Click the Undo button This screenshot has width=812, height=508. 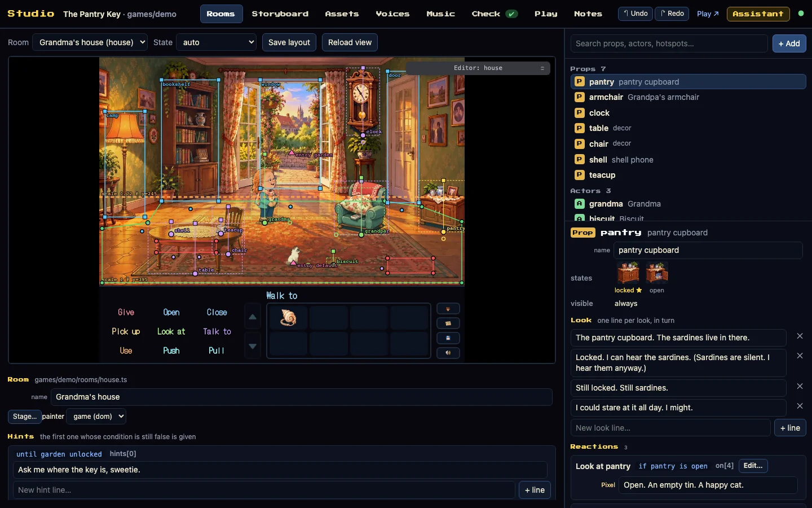click(x=636, y=14)
